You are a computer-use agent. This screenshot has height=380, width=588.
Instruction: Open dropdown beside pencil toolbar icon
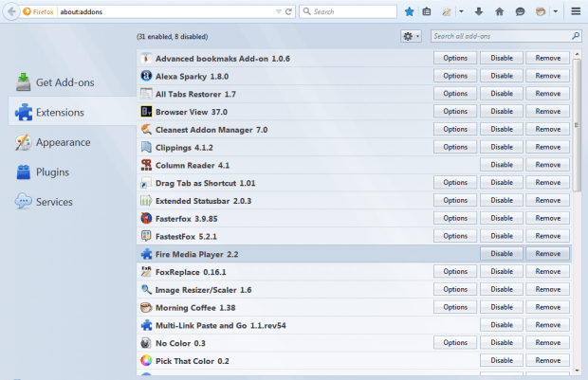pyautogui.click(x=461, y=11)
